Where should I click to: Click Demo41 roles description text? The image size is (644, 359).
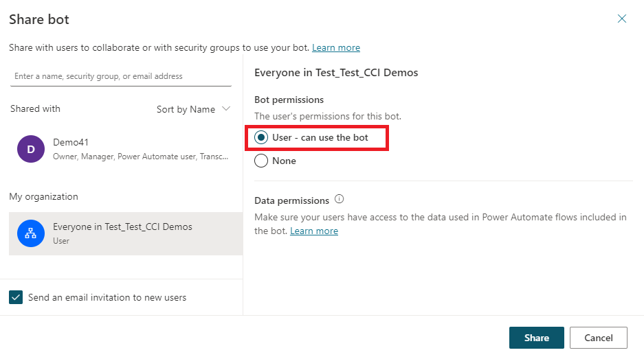point(140,157)
